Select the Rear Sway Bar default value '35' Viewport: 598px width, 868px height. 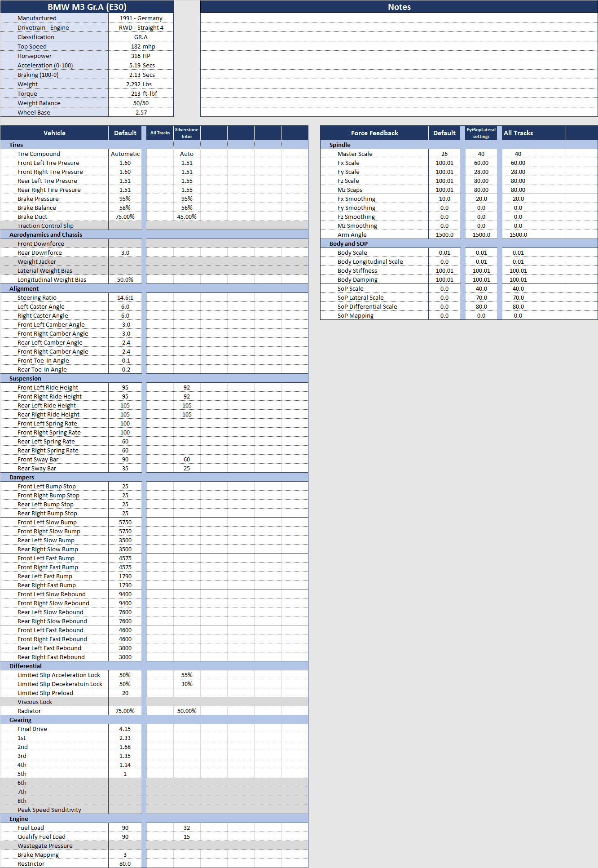click(125, 468)
